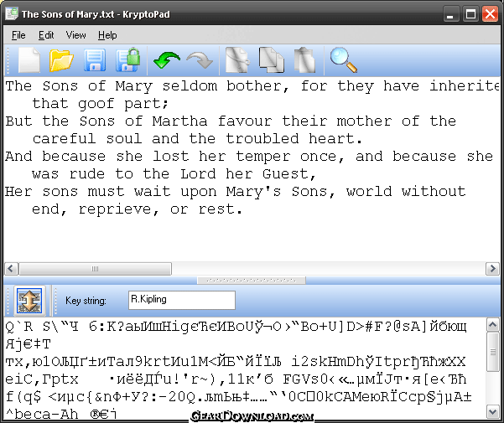This screenshot has width=504, height=423.
Task: Click the Key string input field
Action: pyautogui.click(x=182, y=300)
